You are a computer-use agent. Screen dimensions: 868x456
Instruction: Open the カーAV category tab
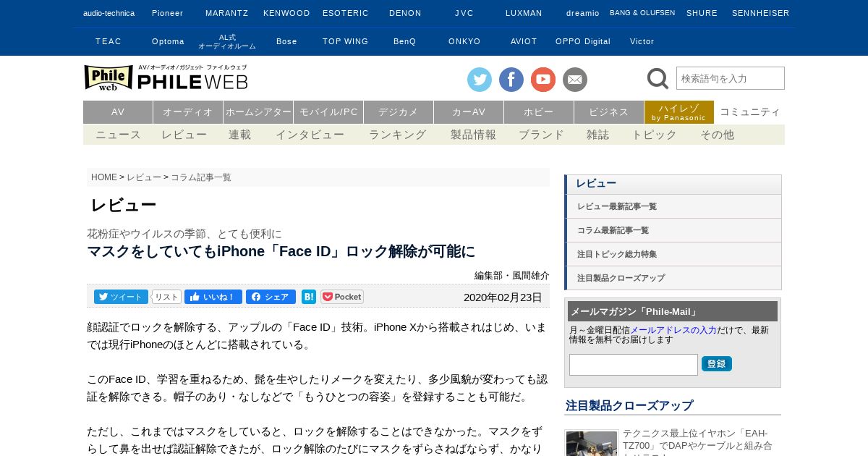click(469, 112)
